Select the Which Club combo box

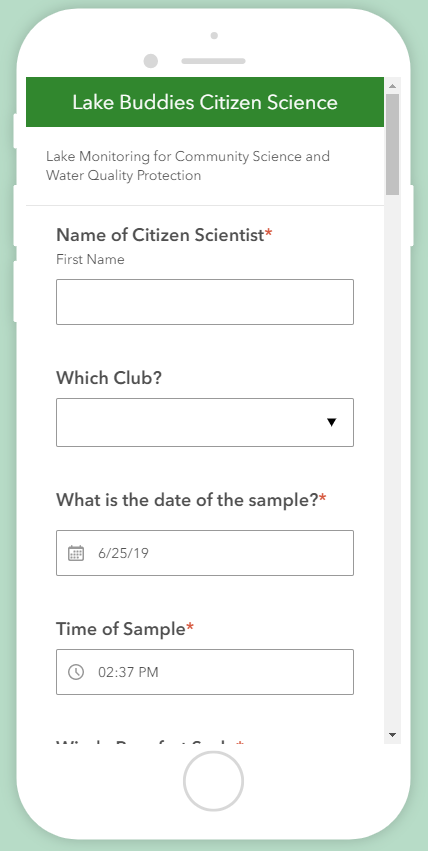click(205, 422)
